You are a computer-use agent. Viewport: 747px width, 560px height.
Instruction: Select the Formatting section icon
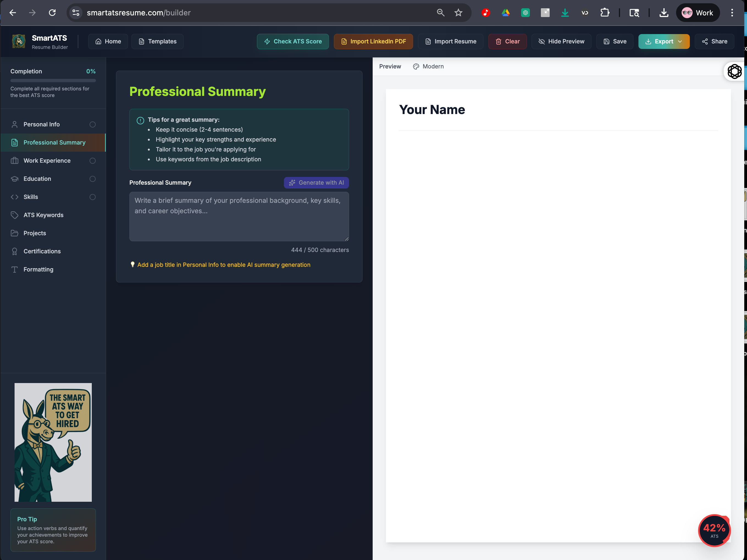(x=15, y=269)
